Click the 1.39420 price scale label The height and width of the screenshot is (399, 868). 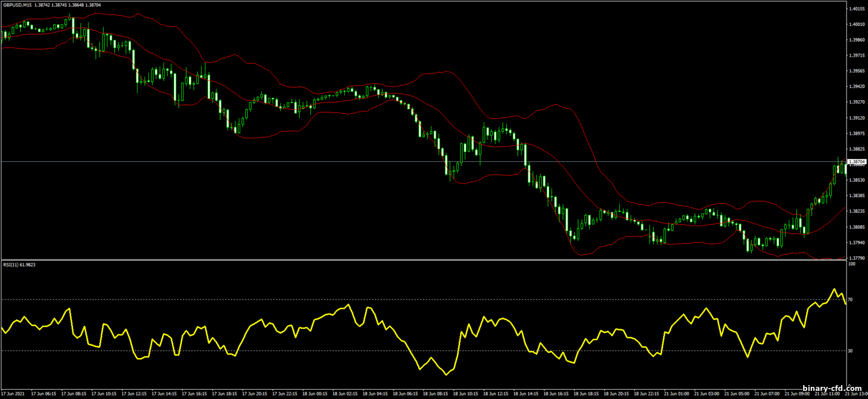[856, 87]
